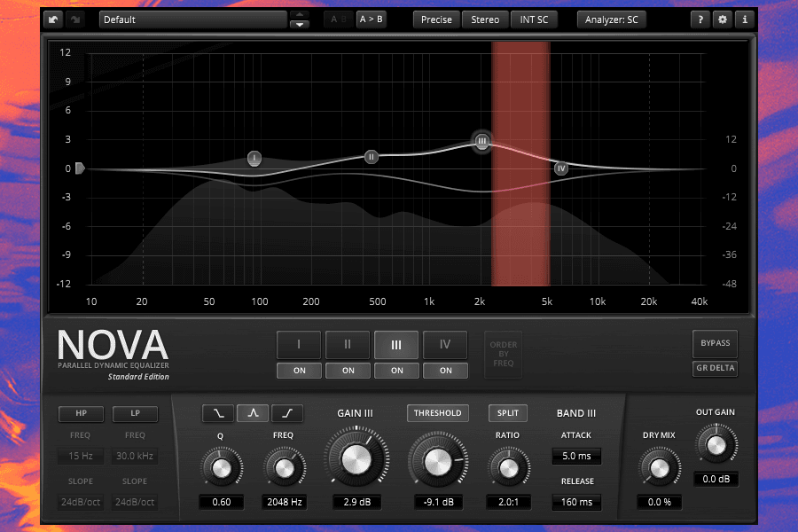Select band III tab

(396, 345)
